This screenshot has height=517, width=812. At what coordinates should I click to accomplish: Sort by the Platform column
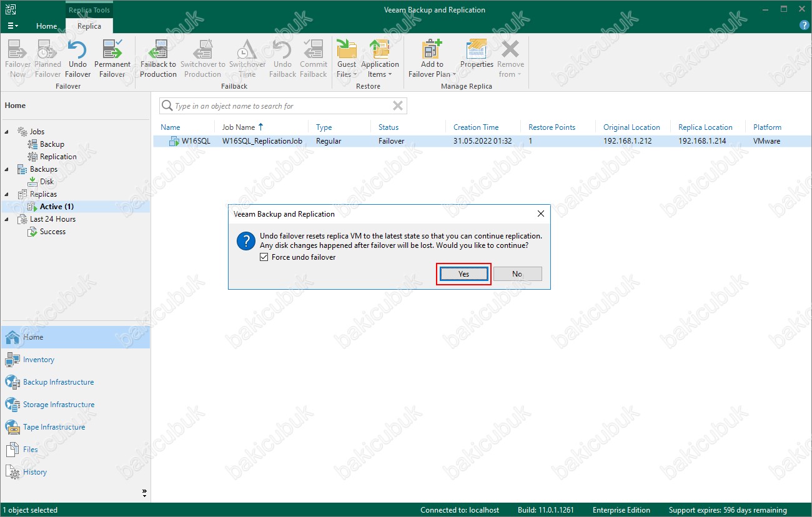pyautogui.click(x=767, y=127)
